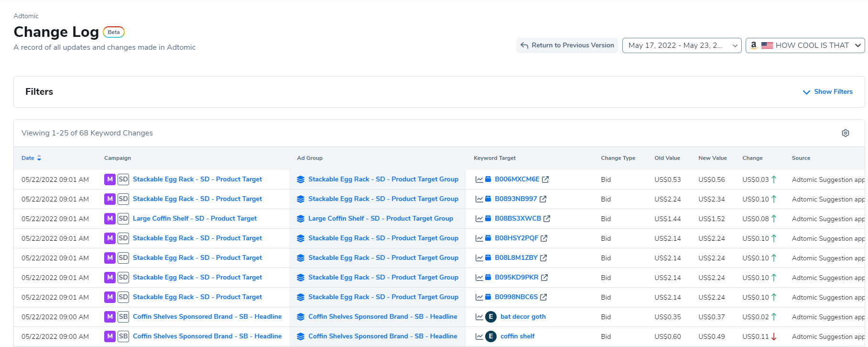Open external link for B006MXCM6E
Viewport: 868px width, 347px height.
coord(545,179)
